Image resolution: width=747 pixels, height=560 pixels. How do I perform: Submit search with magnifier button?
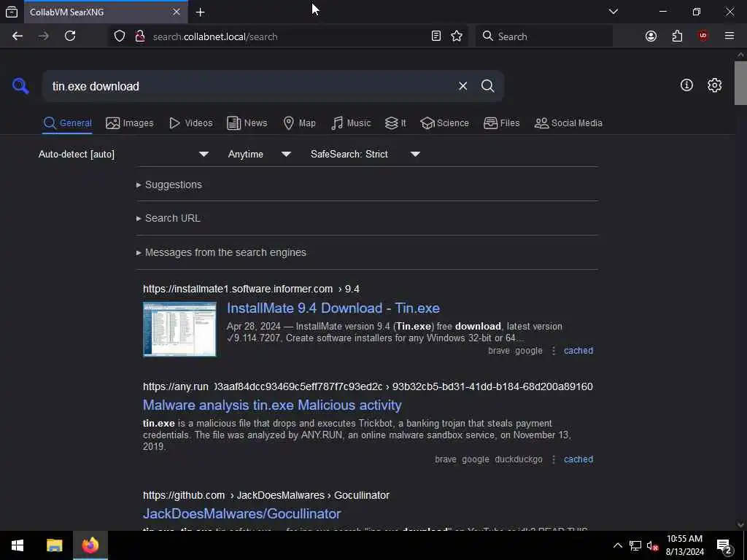pos(487,86)
